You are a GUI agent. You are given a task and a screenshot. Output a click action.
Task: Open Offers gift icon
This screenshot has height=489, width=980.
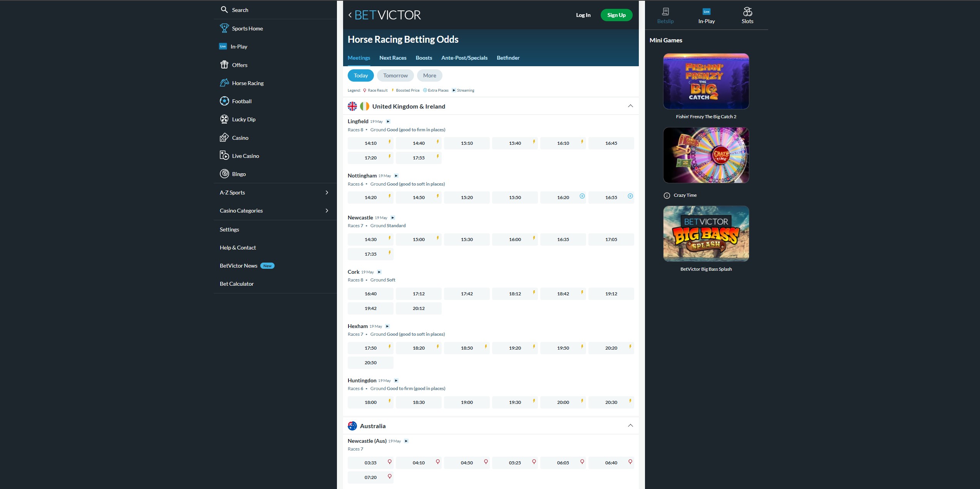pos(224,65)
